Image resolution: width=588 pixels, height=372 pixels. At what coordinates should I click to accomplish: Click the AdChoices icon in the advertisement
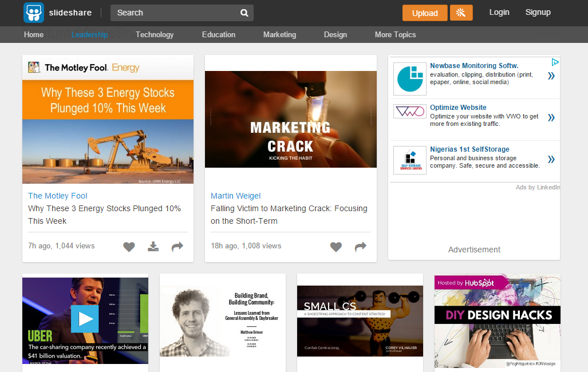[555, 62]
